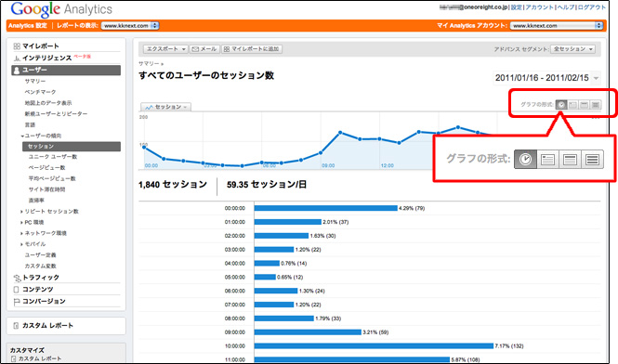Image resolution: width=618 pixels, height=364 pixels.
Task: Open 平均ページビュー数 report
Action: tap(52, 179)
